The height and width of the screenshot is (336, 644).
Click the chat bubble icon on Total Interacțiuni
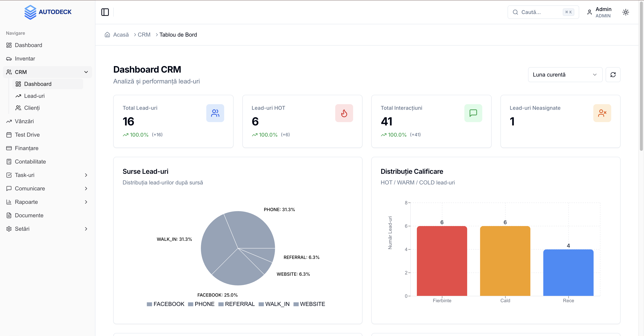473,113
